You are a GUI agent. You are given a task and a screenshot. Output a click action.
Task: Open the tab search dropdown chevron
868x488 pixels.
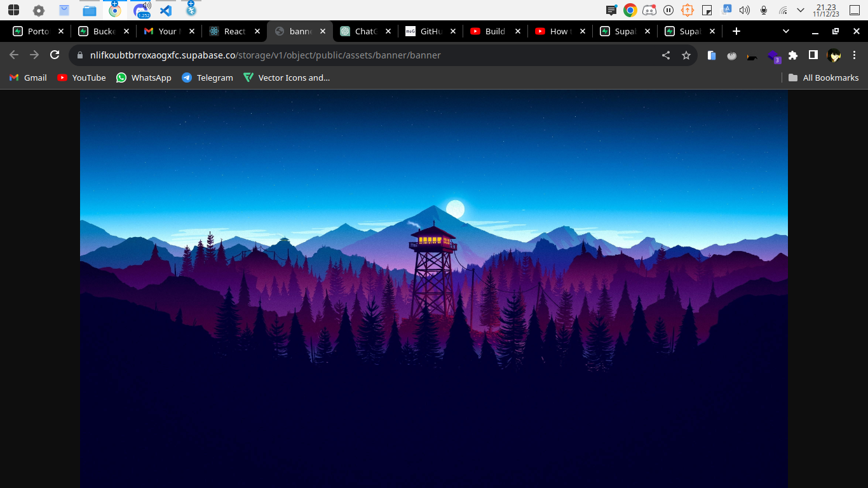pyautogui.click(x=785, y=30)
